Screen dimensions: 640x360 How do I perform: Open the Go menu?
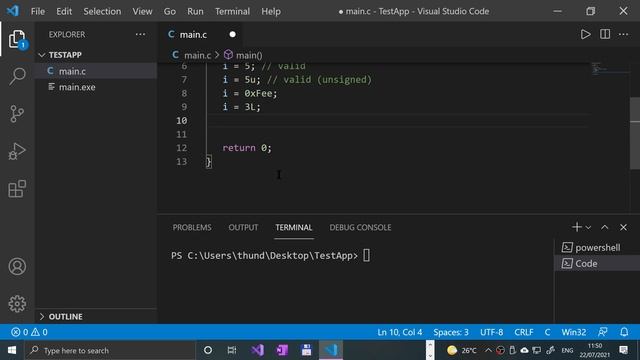tap(169, 11)
